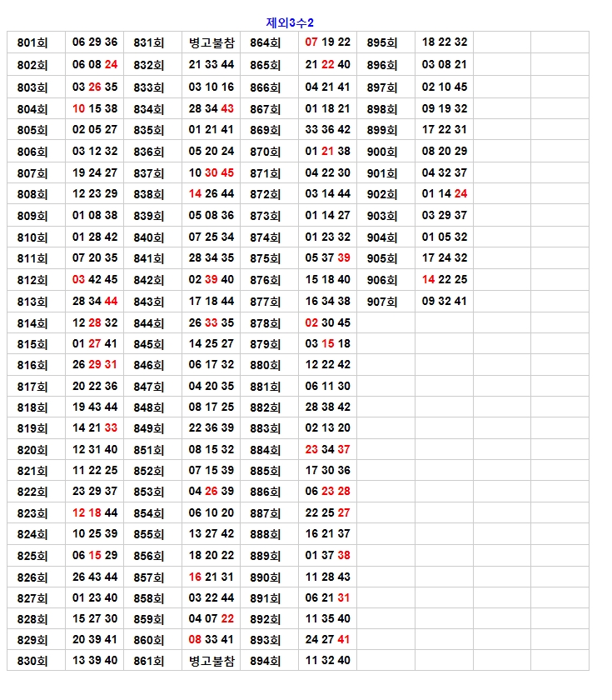
Task: Click the numbers cell 07 19 22
Action: click(328, 42)
